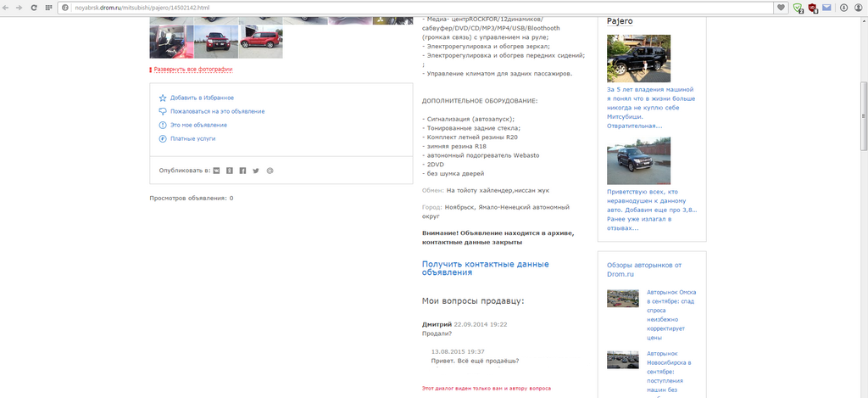Open the Omsk car market thumbnail
The height and width of the screenshot is (398, 868).
pos(623,298)
